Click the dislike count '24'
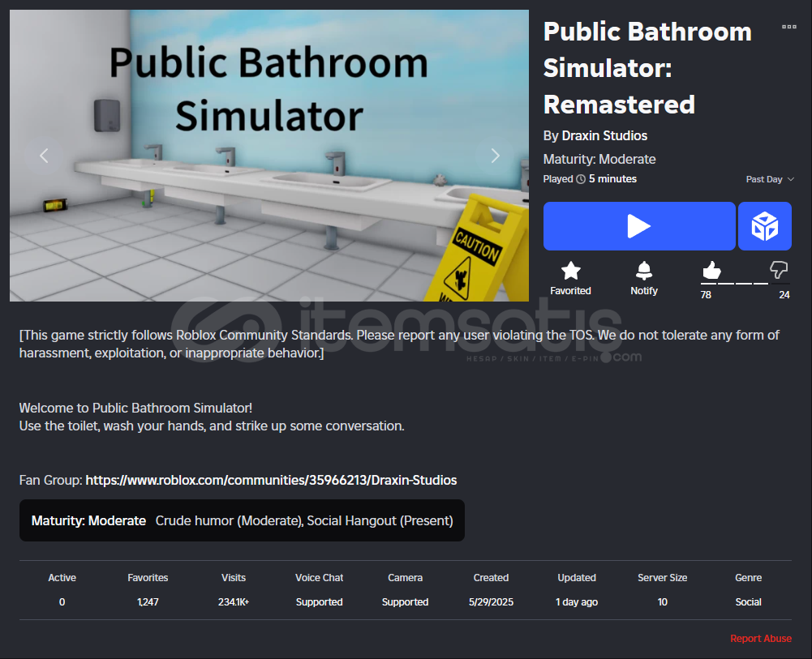Screen dimensions: 812x659 784,295
